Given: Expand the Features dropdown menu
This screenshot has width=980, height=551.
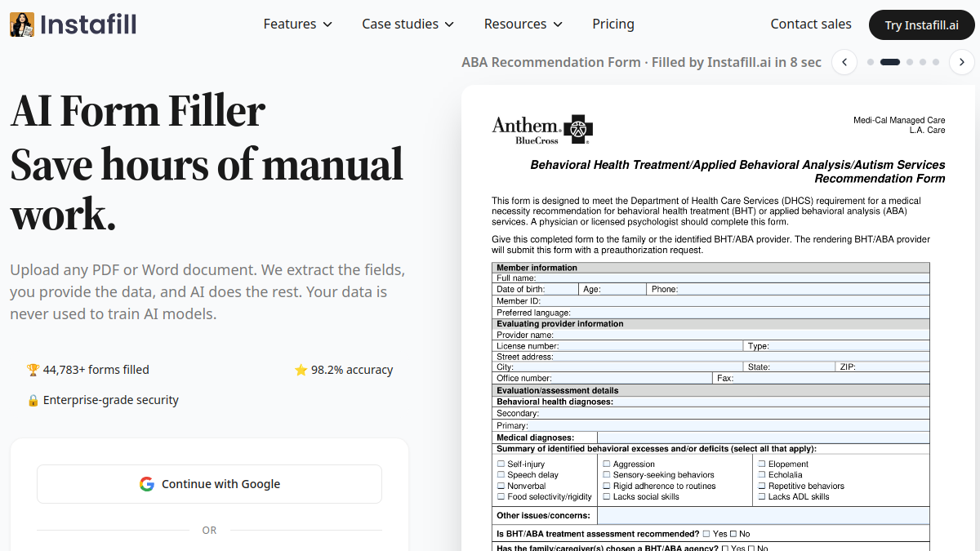Looking at the screenshot, I should click(x=298, y=24).
